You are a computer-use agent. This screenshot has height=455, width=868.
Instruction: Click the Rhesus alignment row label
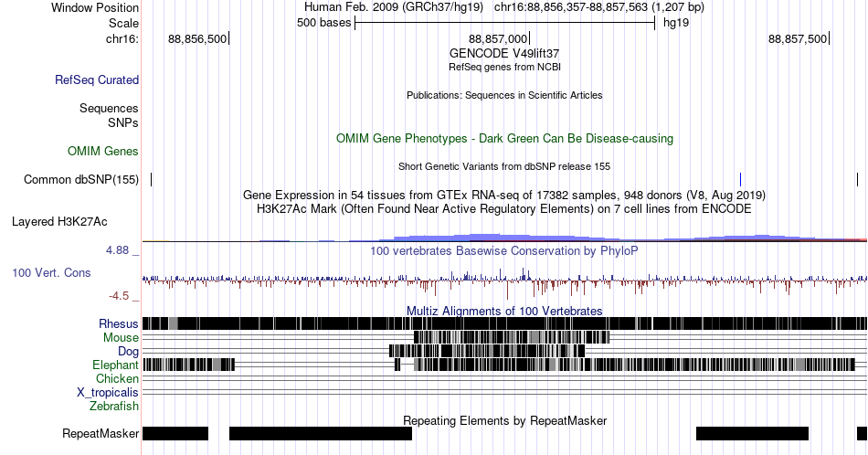(119, 323)
